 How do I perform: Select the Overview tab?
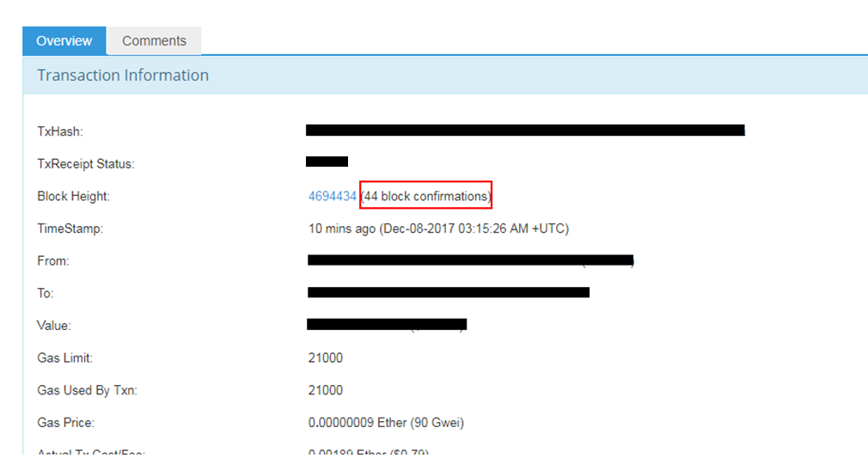coord(64,41)
